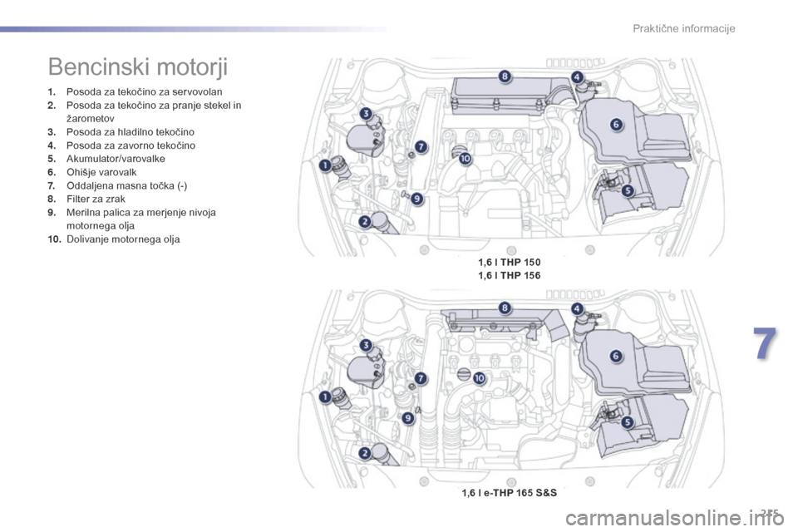Click the word 'žarometov' in list
Image resolution: width=798 pixels, height=532 pixels.
91,119
